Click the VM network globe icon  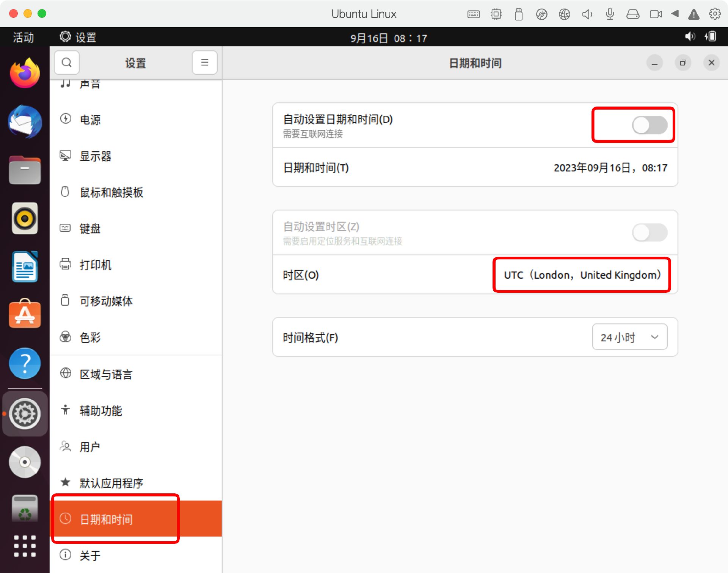tap(565, 14)
